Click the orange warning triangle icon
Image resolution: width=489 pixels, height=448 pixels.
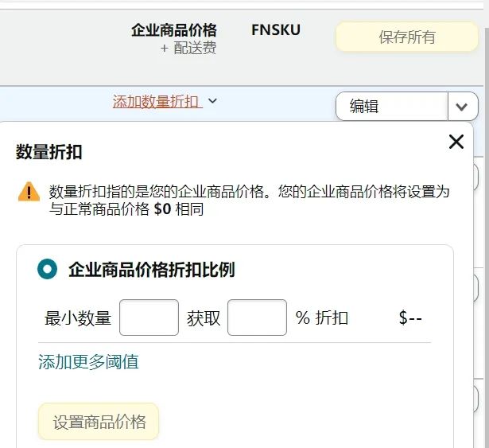29,192
